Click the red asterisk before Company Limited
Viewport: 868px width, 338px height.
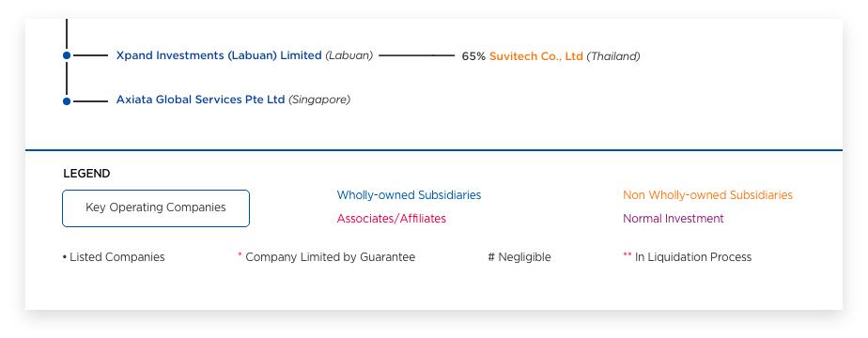pos(240,255)
